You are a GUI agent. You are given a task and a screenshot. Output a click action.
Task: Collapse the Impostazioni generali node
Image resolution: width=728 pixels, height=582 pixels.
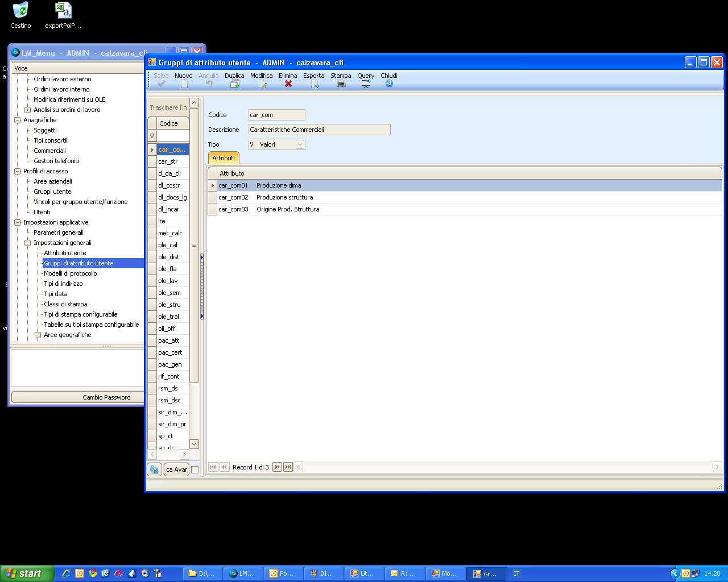pos(28,243)
